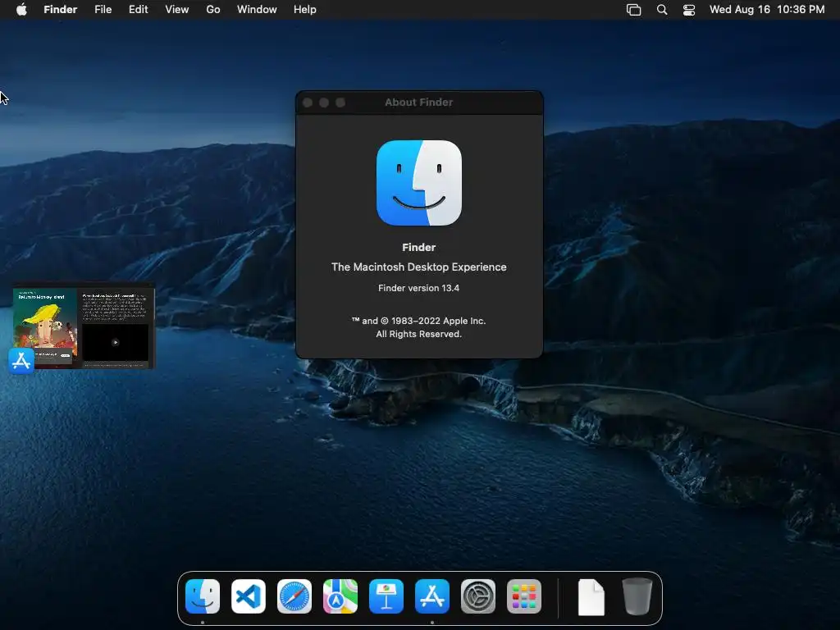
Task: Open the Window menu
Action: [x=257, y=10]
